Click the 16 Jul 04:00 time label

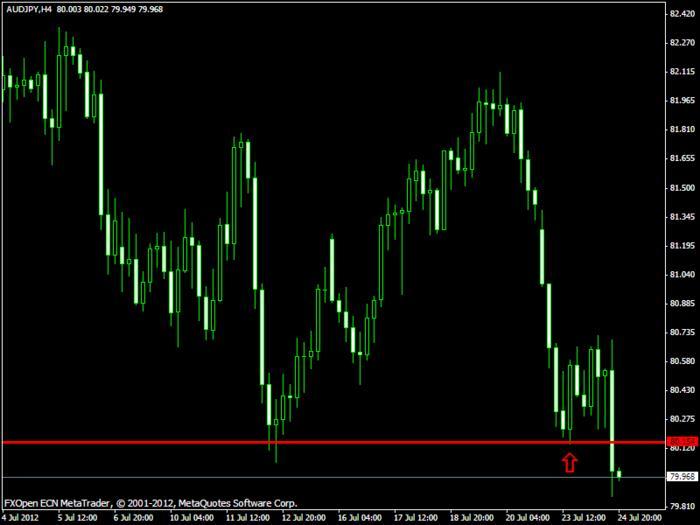click(359, 518)
